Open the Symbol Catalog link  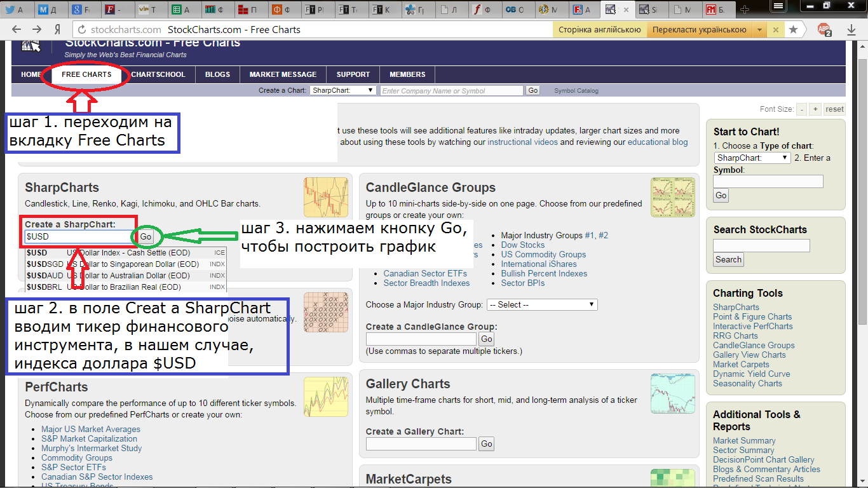(576, 91)
